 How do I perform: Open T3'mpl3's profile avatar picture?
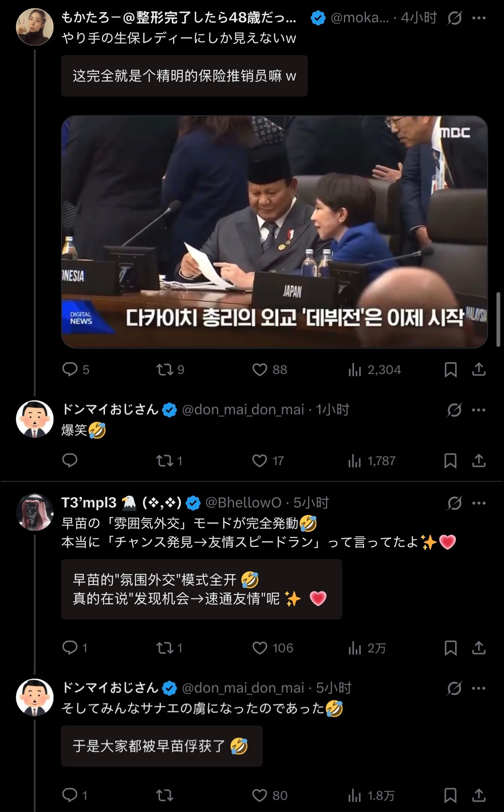pos(35,512)
